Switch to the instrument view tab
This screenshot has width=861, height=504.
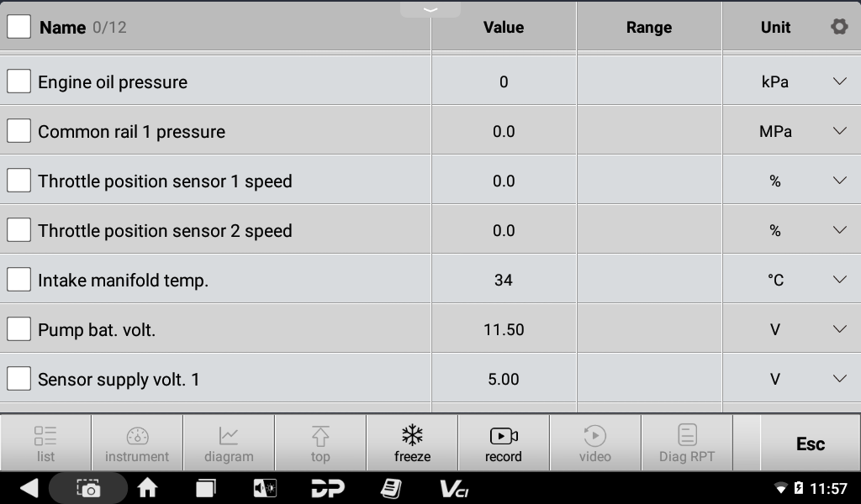[x=137, y=444]
